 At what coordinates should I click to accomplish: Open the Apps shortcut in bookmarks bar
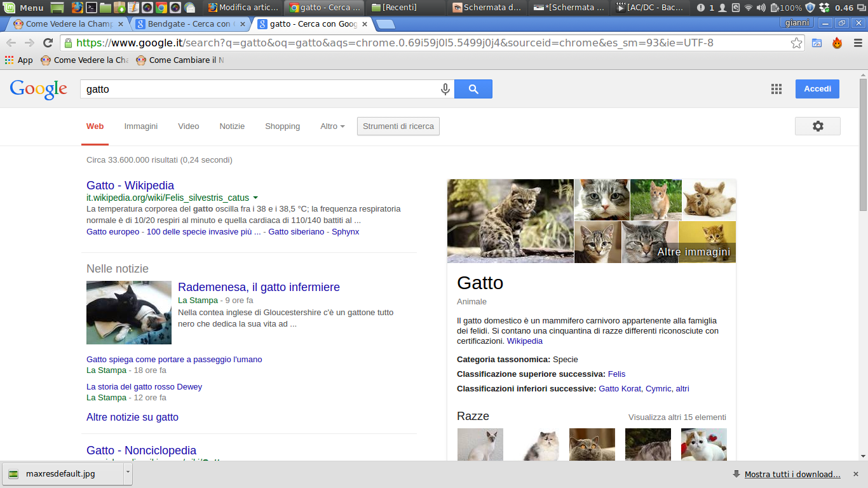point(19,60)
